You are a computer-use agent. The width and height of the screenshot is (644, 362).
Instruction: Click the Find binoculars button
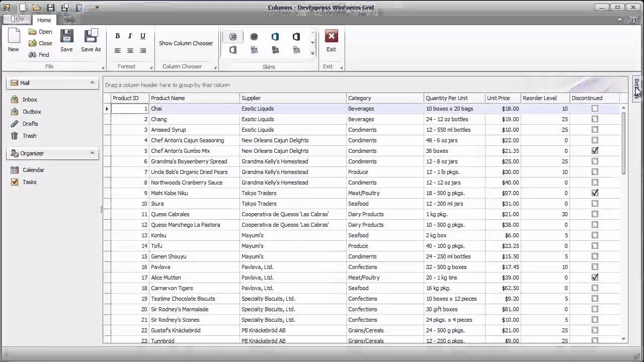[x=39, y=55]
